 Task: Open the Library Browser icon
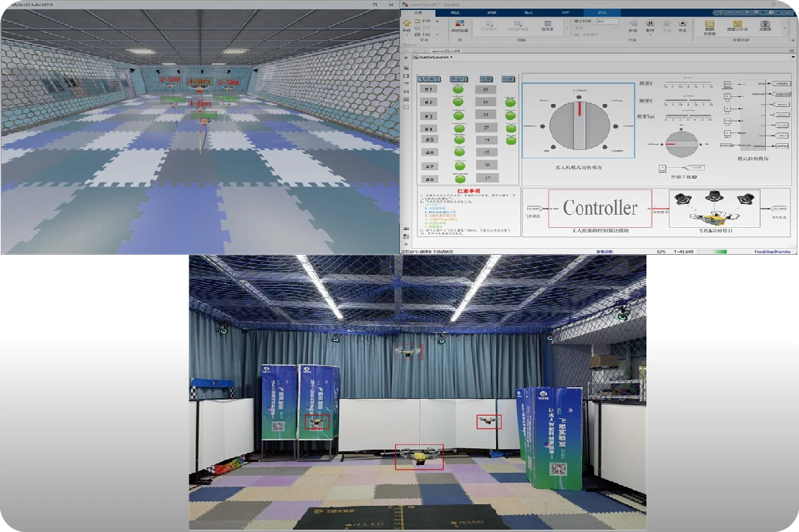(459, 25)
